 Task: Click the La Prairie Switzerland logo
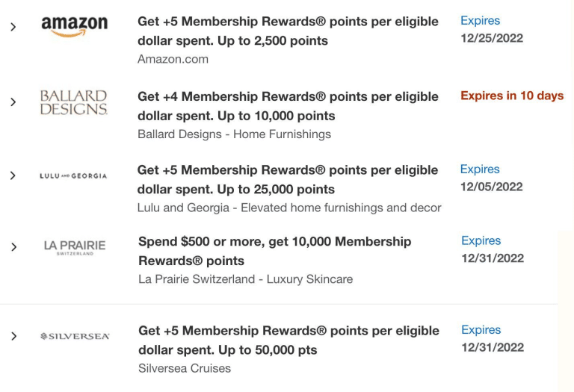(x=74, y=247)
